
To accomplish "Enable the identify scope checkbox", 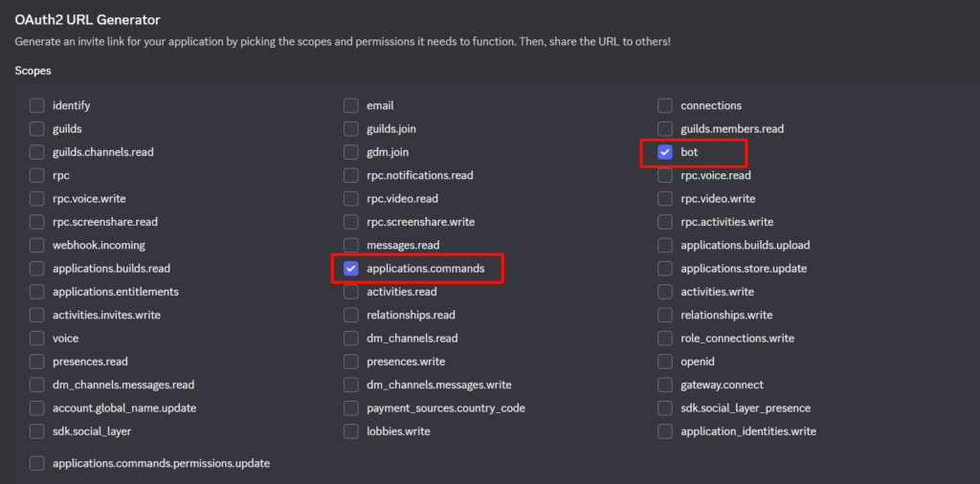I will (37, 105).
